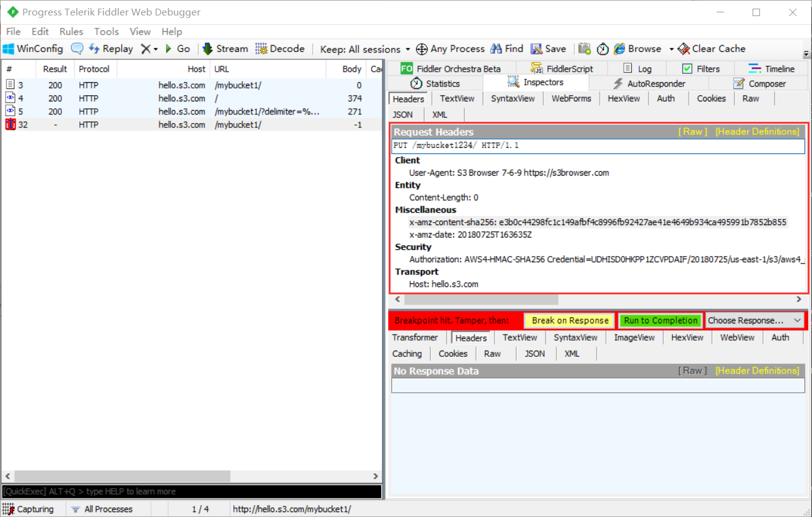812x517 pixels.
Task: Switch to the AutoResponder tab
Action: pyautogui.click(x=649, y=83)
